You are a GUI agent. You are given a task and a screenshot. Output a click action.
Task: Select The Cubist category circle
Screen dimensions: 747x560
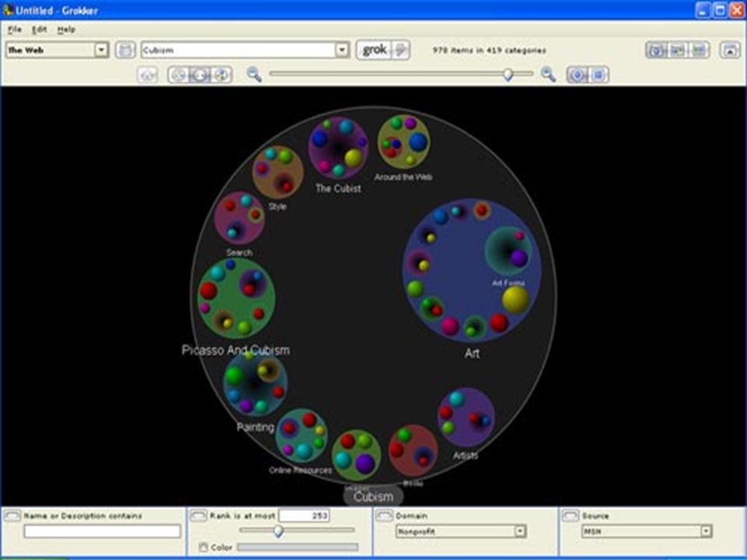click(338, 148)
